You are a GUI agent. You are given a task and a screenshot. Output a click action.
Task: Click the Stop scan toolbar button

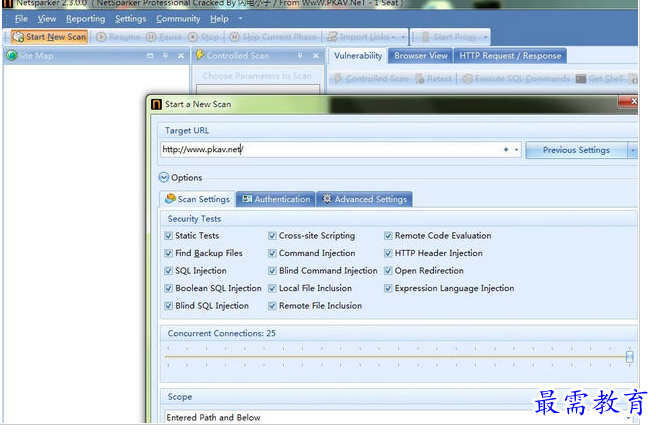point(204,37)
